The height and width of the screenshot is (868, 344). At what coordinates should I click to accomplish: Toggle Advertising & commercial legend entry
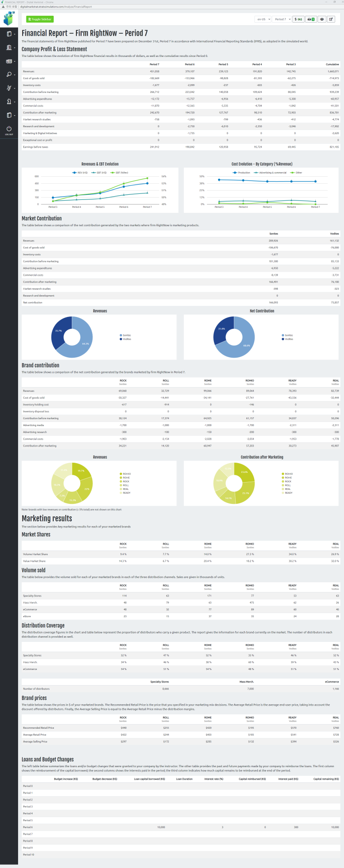270,173
